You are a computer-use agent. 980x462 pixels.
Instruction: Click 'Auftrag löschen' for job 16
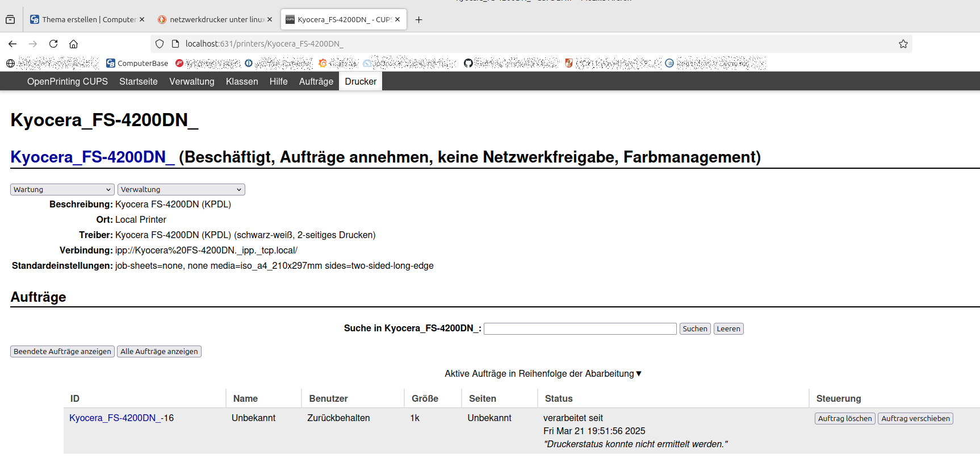tap(845, 418)
